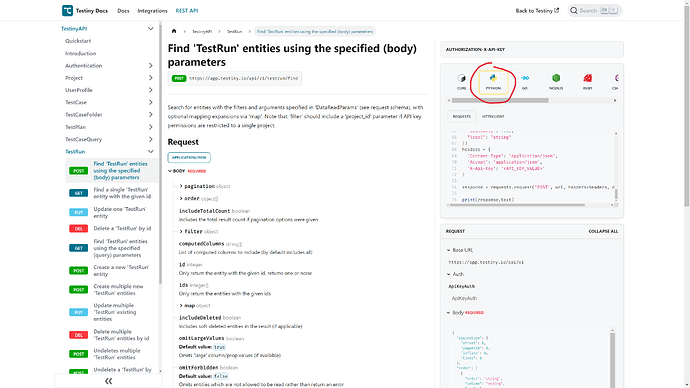Select the Go language icon
The width and height of the screenshot is (690, 388).
click(525, 81)
